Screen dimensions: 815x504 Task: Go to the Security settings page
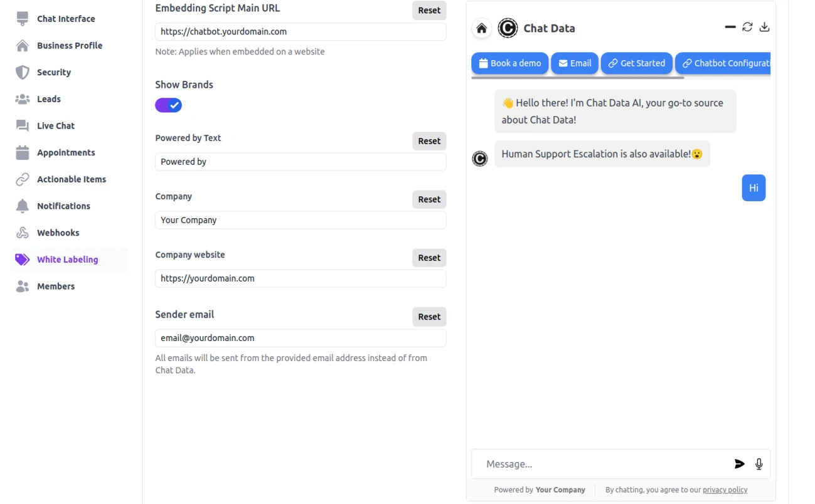point(54,72)
